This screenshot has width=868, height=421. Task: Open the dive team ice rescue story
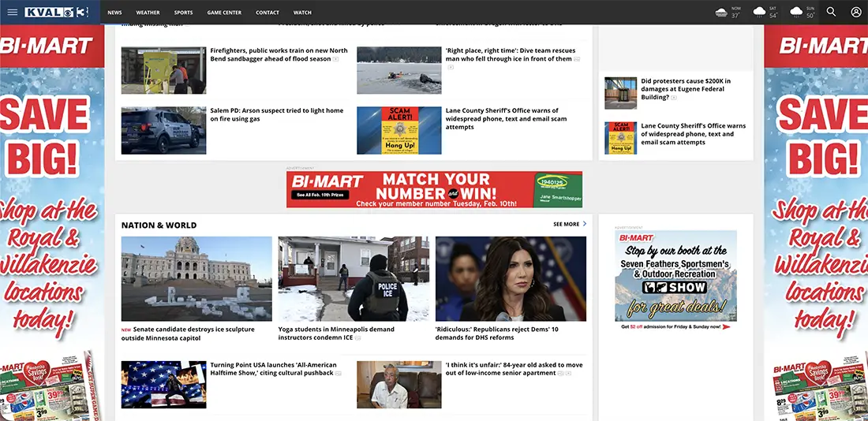click(x=512, y=54)
